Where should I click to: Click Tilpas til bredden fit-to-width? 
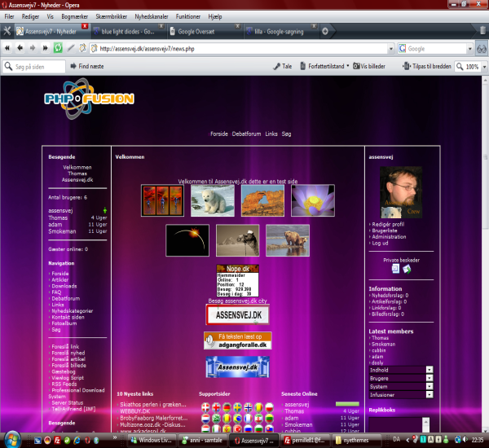tap(427, 66)
